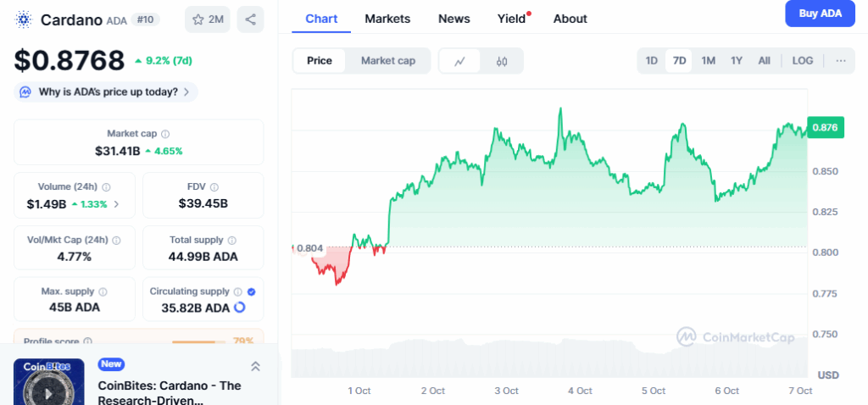This screenshot has width=868, height=405.
Task: Open the Markets tab
Action: point(387,19)
